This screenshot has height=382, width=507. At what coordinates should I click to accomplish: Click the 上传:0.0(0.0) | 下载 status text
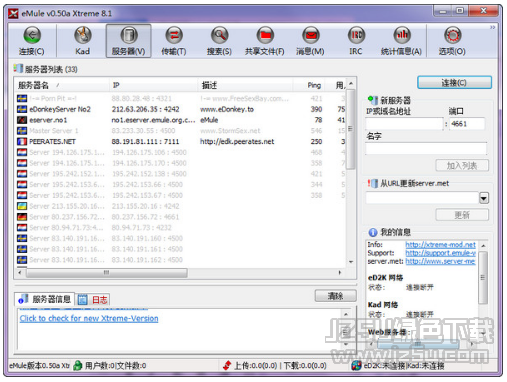coord(280,366)
